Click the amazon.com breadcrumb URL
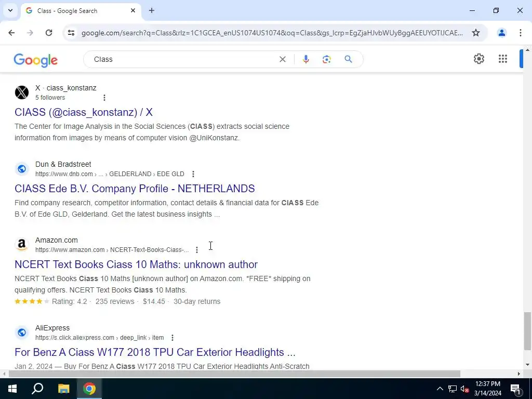Viewport: 532px width, 399px height. (112, 250)
